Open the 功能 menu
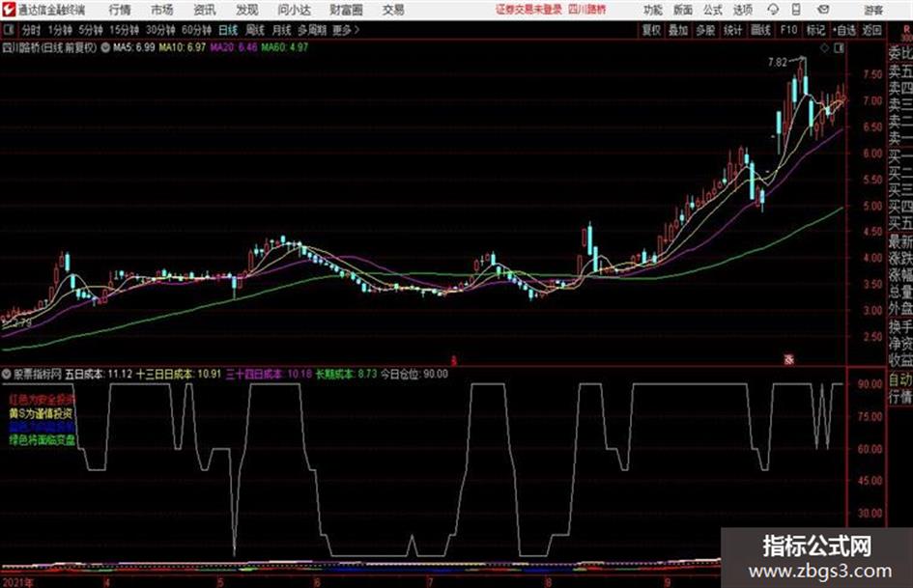The height and width of the screenshot is (588, 913). [653, 10]
